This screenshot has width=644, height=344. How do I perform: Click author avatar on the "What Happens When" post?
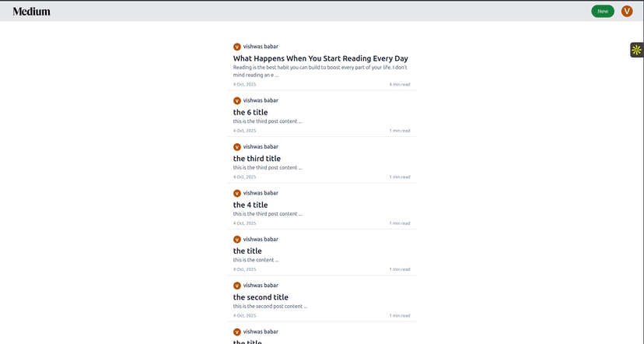tap(237, 47)
